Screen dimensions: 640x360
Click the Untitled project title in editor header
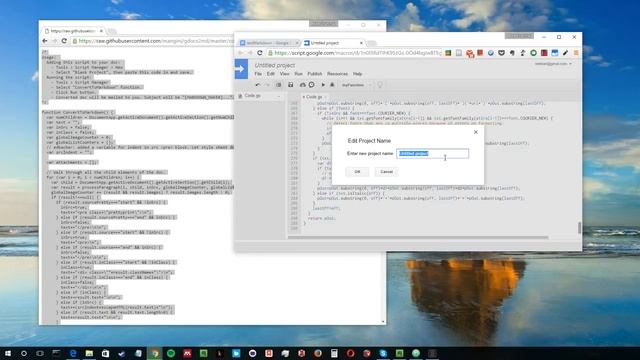pyautogui.click(x=274, y=65)
